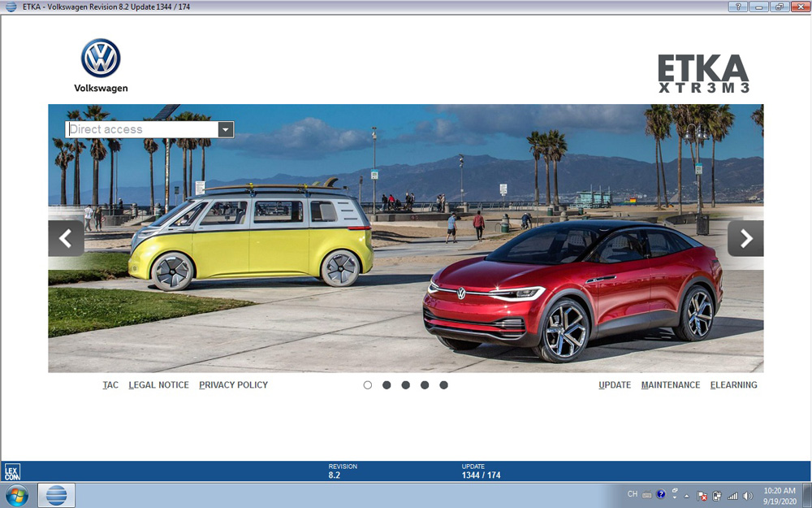Open the ELEARNING link
812x508 pixels.
[734, 385]
